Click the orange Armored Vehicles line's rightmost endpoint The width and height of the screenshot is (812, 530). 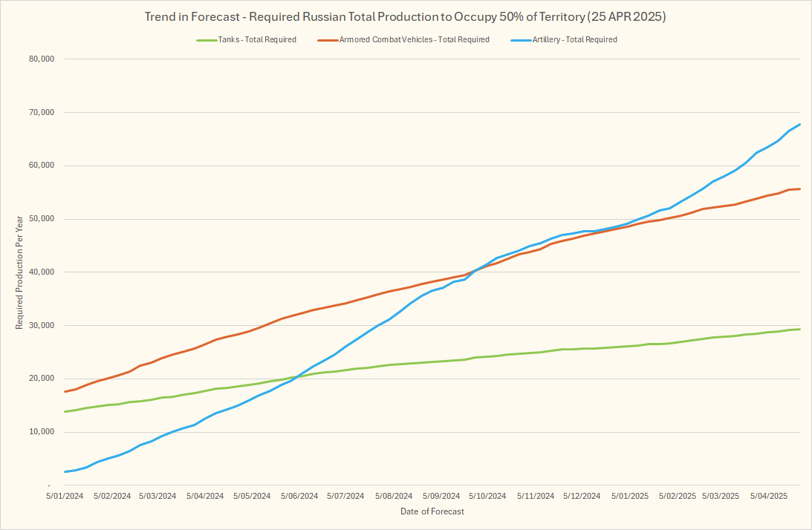point(799,189)
